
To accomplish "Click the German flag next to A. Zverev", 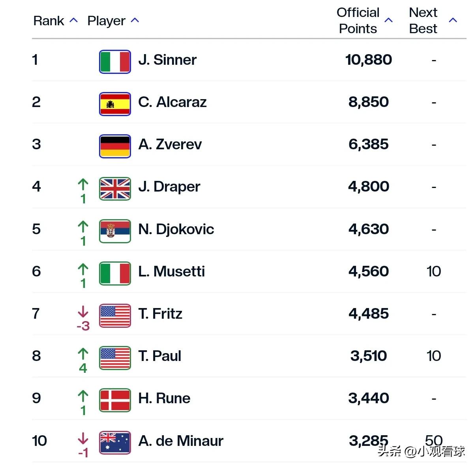I will pos(115,146).
